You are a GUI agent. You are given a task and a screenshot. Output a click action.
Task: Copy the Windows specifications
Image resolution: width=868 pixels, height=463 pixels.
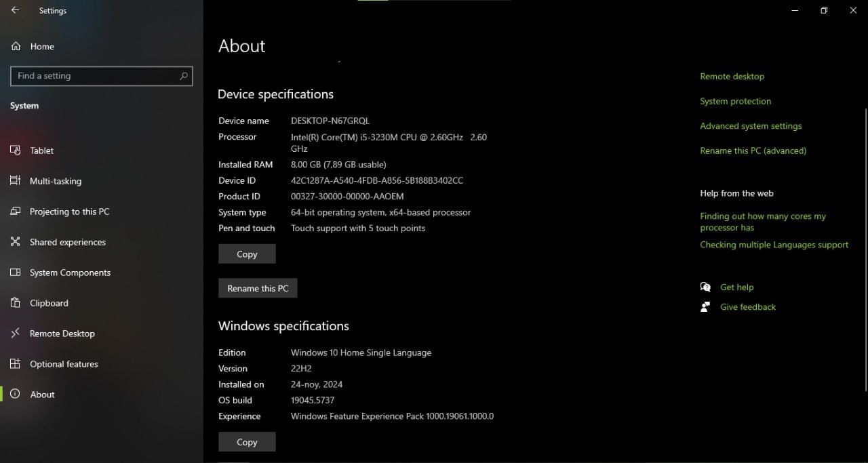[x=247, y=442]
